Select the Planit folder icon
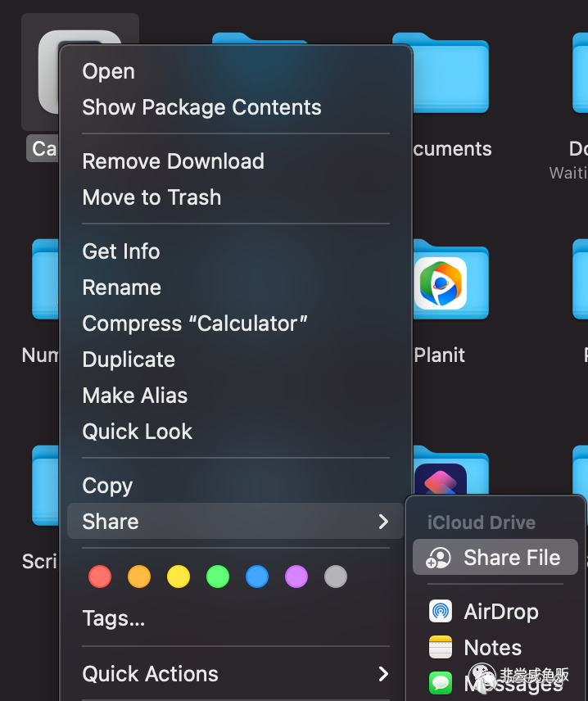Screen dimensions: 588x701 450,280
